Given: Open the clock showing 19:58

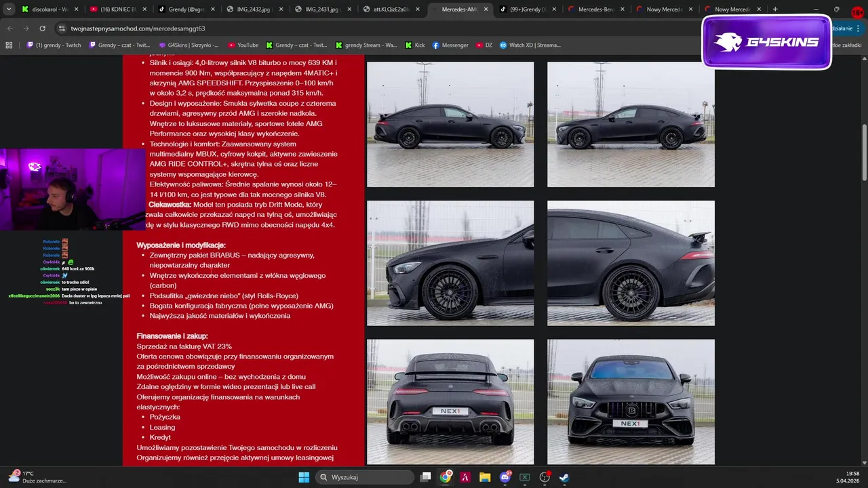Looking at the screenshot, I should [847, 477].
